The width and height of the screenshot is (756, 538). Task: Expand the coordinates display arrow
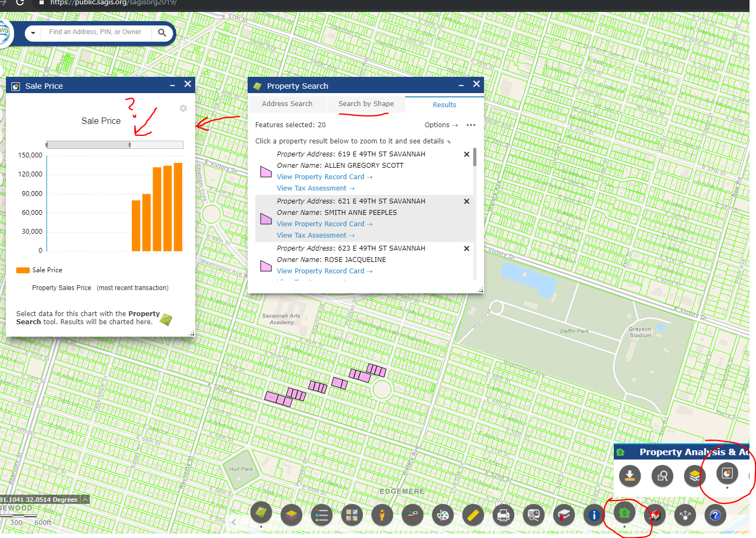tap(85, 500)
